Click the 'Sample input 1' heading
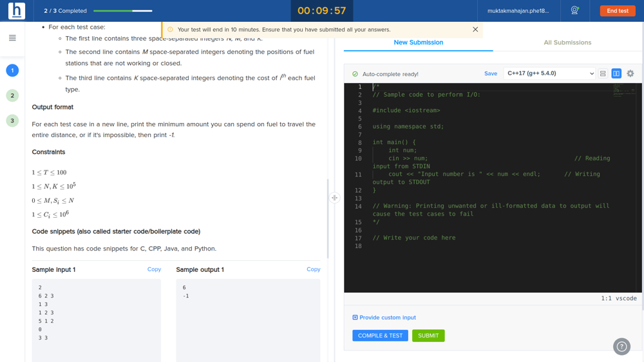This screenshot has height=362, width=644. coord(54,269)
